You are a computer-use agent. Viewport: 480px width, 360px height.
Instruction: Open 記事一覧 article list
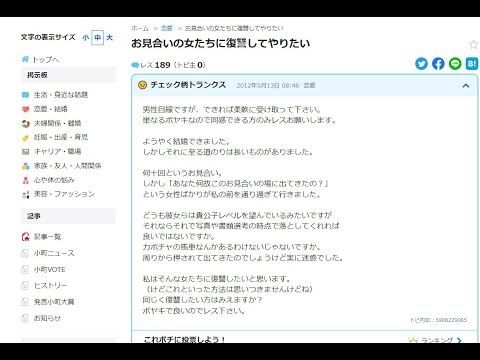pyautogui.click(x=47, y=237)
